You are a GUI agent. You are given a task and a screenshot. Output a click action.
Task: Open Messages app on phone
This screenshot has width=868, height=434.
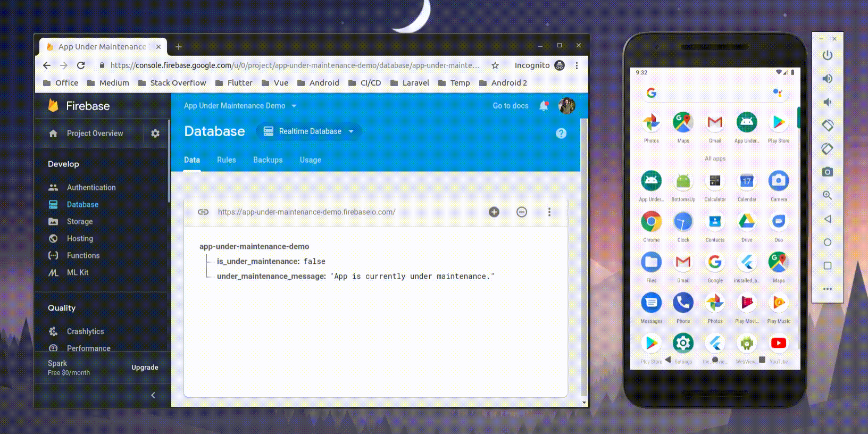point(651,307)
